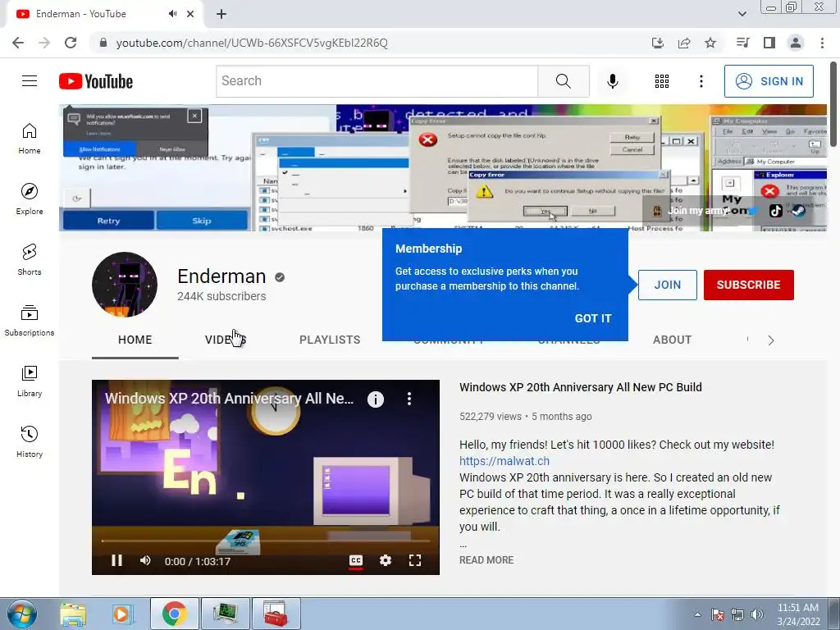Show video info card icon
840x630 pixels.
click(x=376, y=399)
